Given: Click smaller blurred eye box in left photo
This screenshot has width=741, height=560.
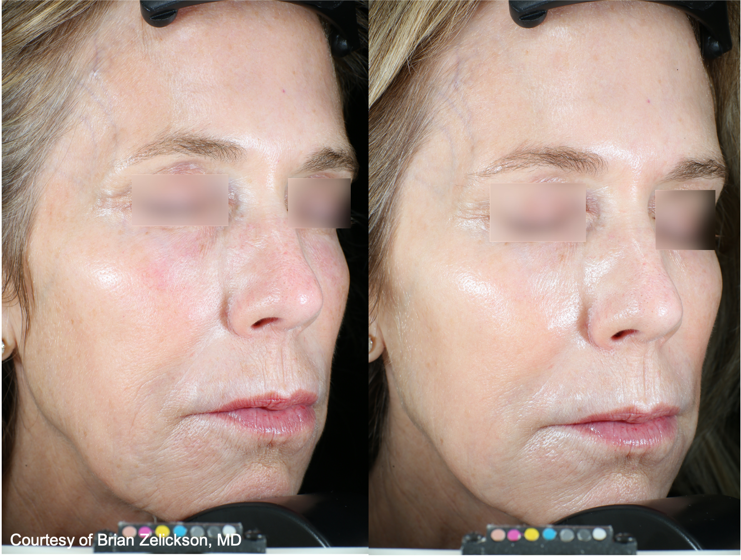Looking at the screenshot, I should (319, 203).
